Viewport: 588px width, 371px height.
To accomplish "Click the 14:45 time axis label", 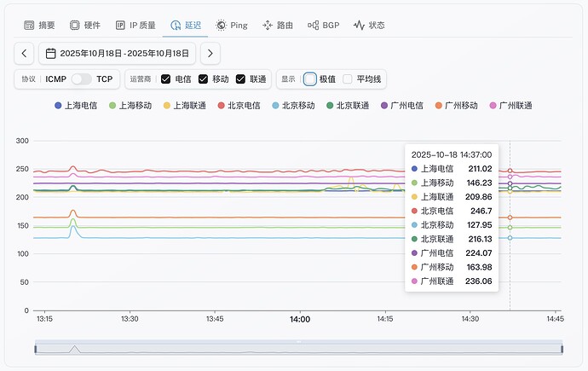I will click(555, 319).
